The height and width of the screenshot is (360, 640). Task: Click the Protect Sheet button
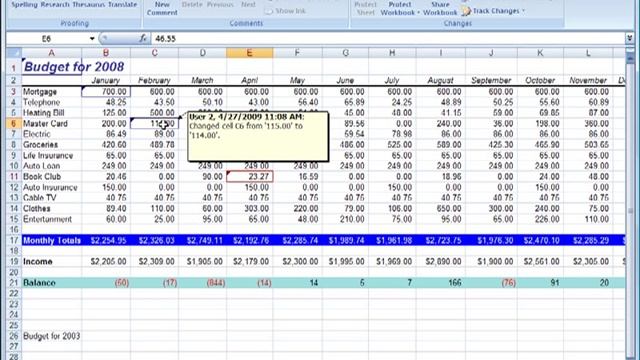(x=365, y=8)
